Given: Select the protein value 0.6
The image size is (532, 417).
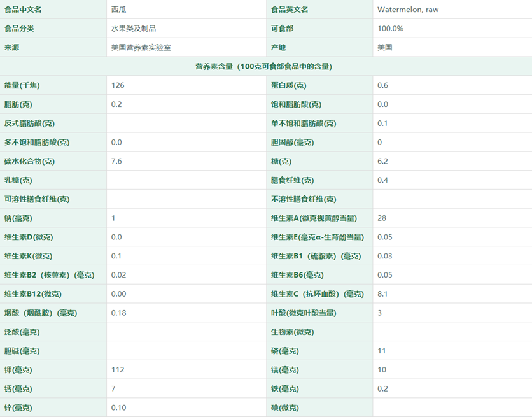Looking at the screenshot, I should [x=382, y=85].
